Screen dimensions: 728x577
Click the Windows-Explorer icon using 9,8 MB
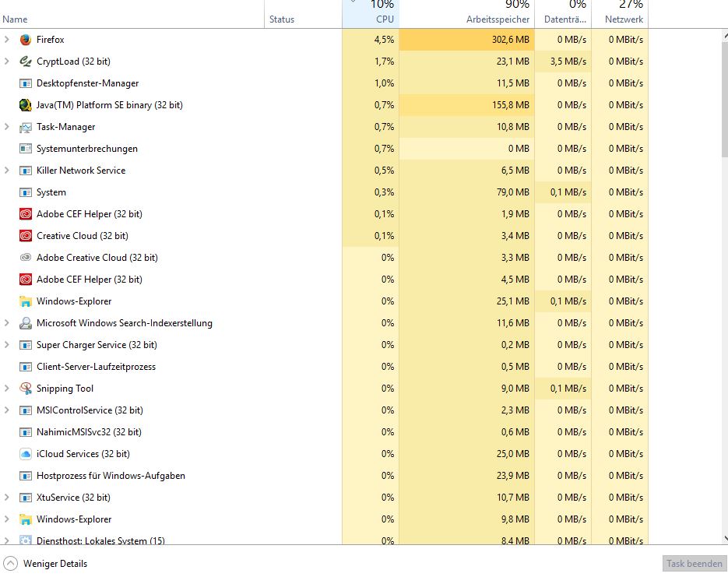(26, 520)
